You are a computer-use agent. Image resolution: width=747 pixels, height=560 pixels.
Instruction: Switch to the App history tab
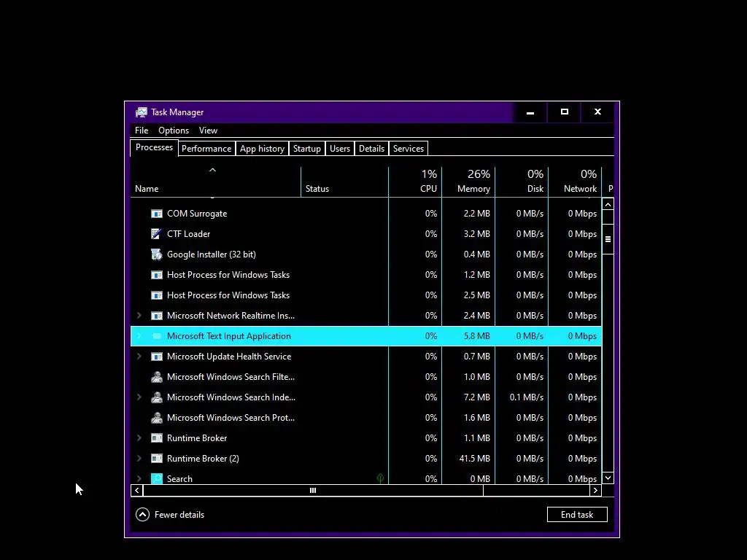tap(262, 149)
